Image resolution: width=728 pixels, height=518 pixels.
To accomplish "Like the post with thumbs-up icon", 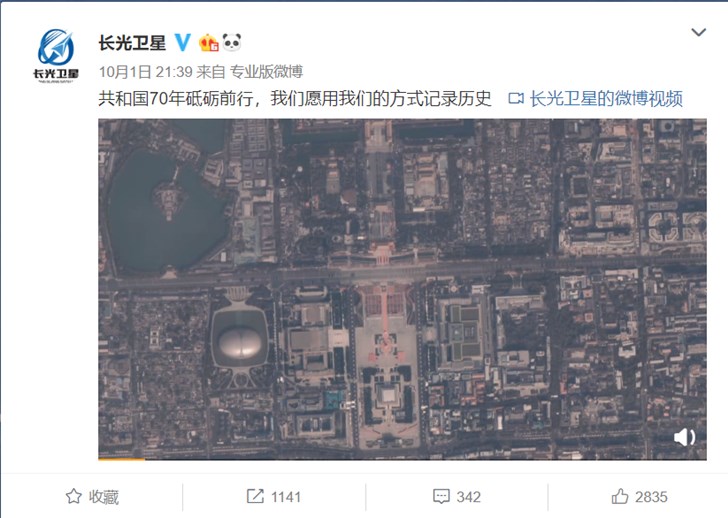I will [x=620, y=496].
